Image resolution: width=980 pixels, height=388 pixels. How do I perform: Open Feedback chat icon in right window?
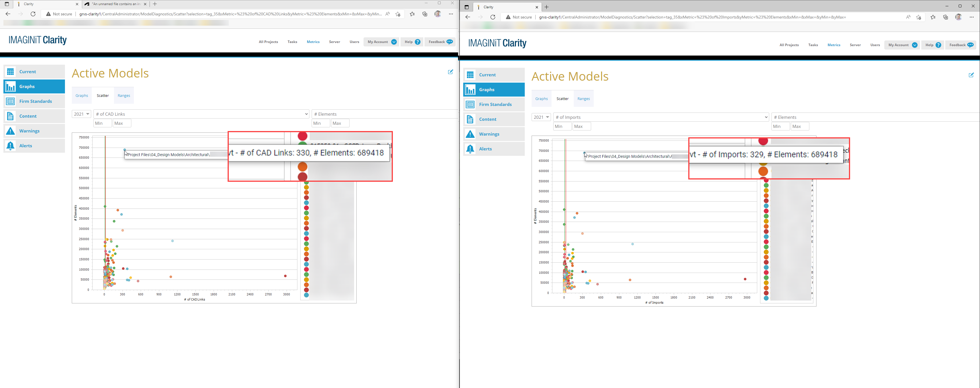point(970,45)
